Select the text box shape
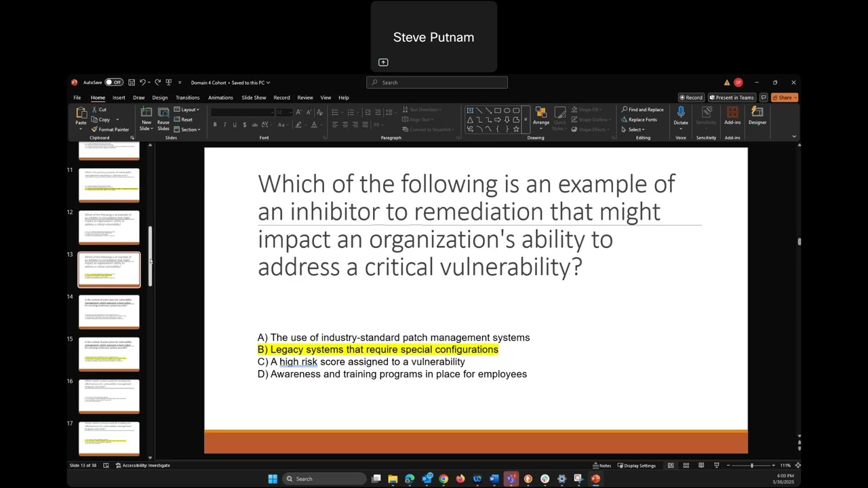The height and width of the screenshot is (488, 868). click(470, 110)
